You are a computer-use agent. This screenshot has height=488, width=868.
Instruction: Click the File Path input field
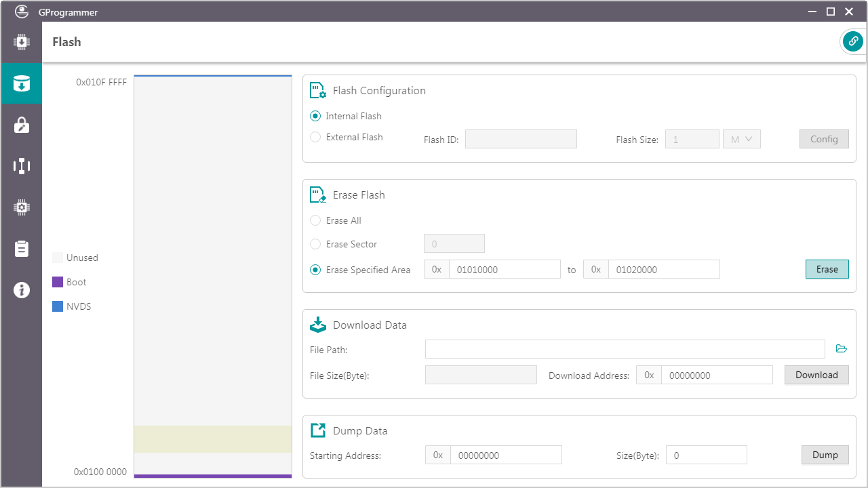tap(624, 349)
